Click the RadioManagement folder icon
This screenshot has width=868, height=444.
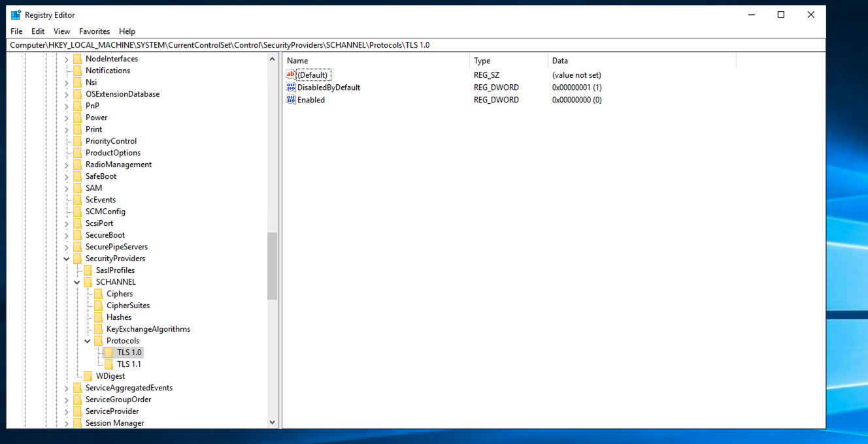[x=77, y=165]
